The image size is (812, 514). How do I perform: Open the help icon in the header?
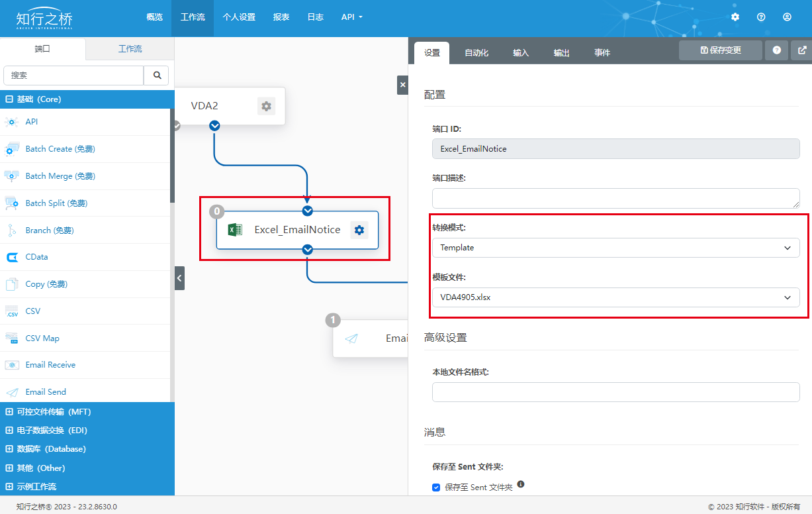coord(761,17)
